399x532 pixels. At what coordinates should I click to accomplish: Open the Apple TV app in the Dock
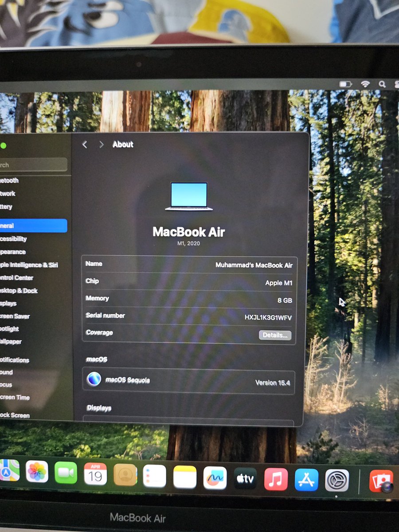pos(245,479)
